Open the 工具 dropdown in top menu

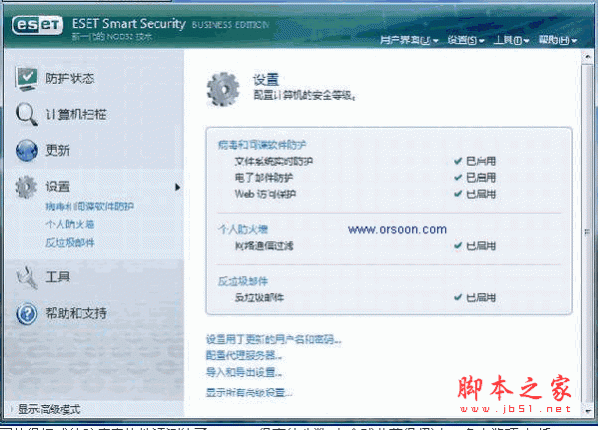pyautogui.click(x=511, y=40)
